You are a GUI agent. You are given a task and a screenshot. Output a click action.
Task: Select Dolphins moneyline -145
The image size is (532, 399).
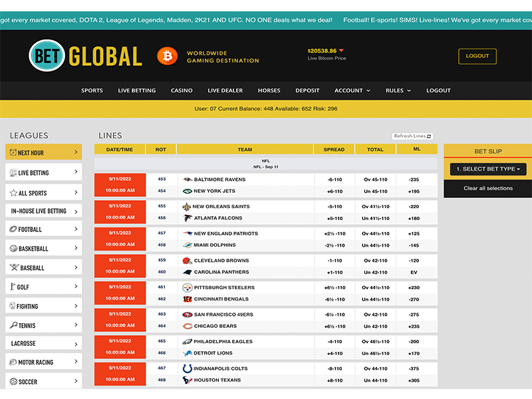(414, 245)
